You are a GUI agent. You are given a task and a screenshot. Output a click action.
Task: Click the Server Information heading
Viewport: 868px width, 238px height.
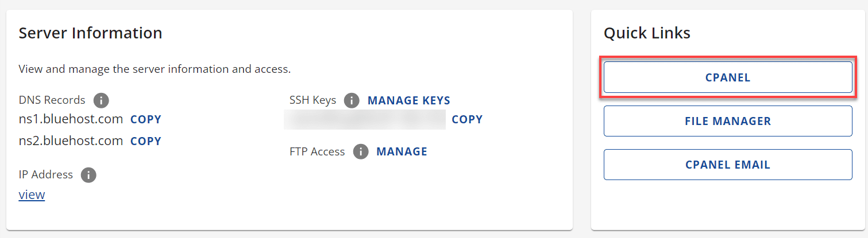90,33
